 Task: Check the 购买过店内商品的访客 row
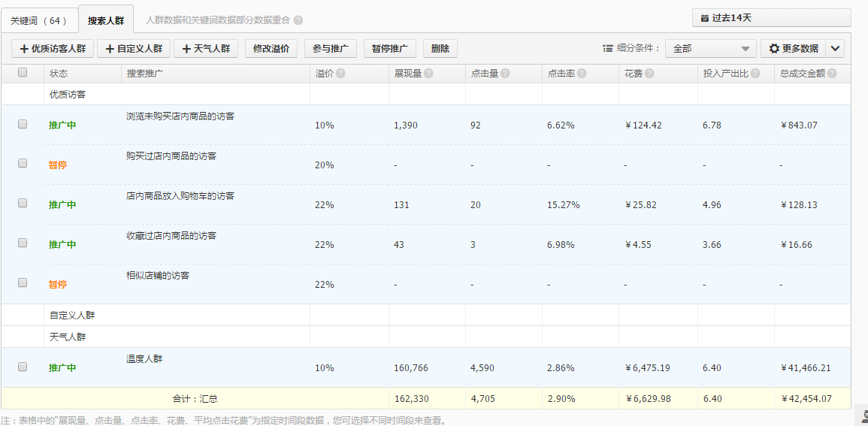click(23, 163)
